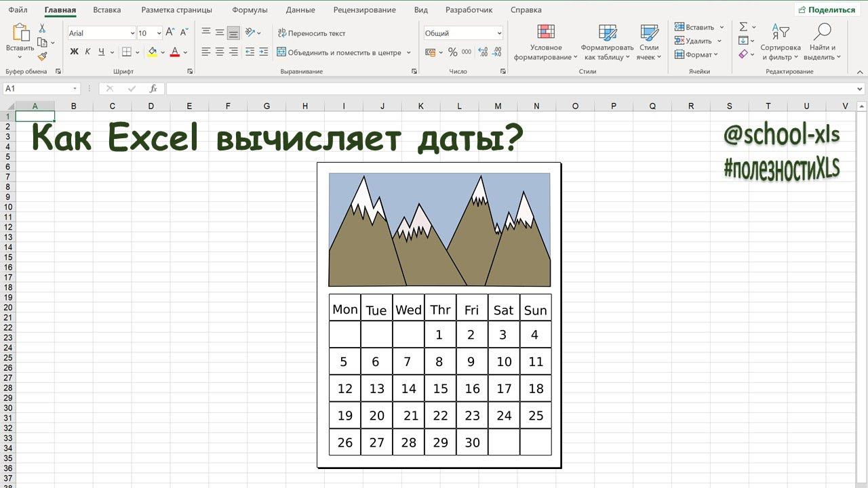Click the Fill down-arrow icon in Редактирование
The image size is (868, 488).
[743, 41]
